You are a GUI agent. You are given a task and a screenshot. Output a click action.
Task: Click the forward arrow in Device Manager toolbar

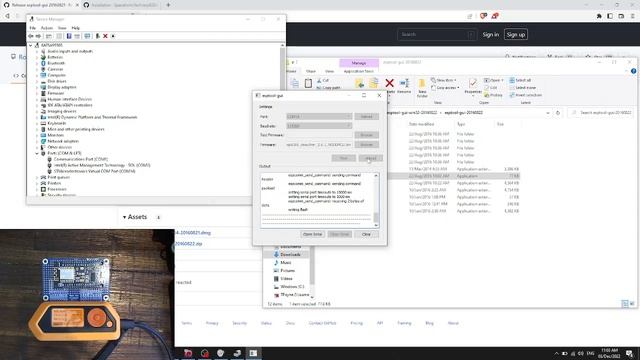38,36
